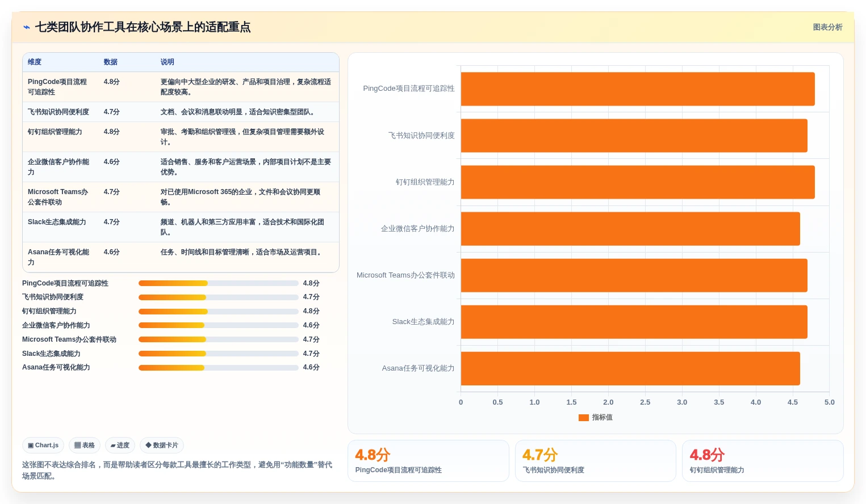Screen dimensions: 866x504
Task: Click the title 七类团队协作工具在核心场景上的适配重点
Action: click(143, 27)
